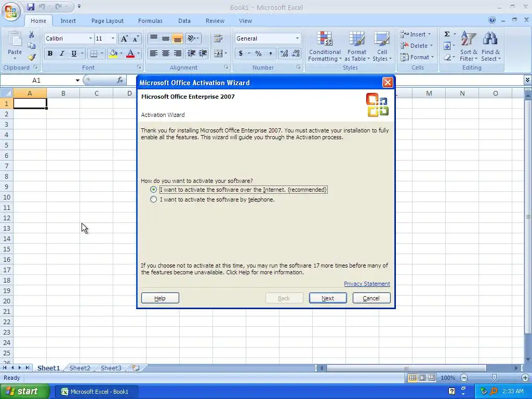
Task: Expand Cell Styles dropdown
Action: pos(382,46)
